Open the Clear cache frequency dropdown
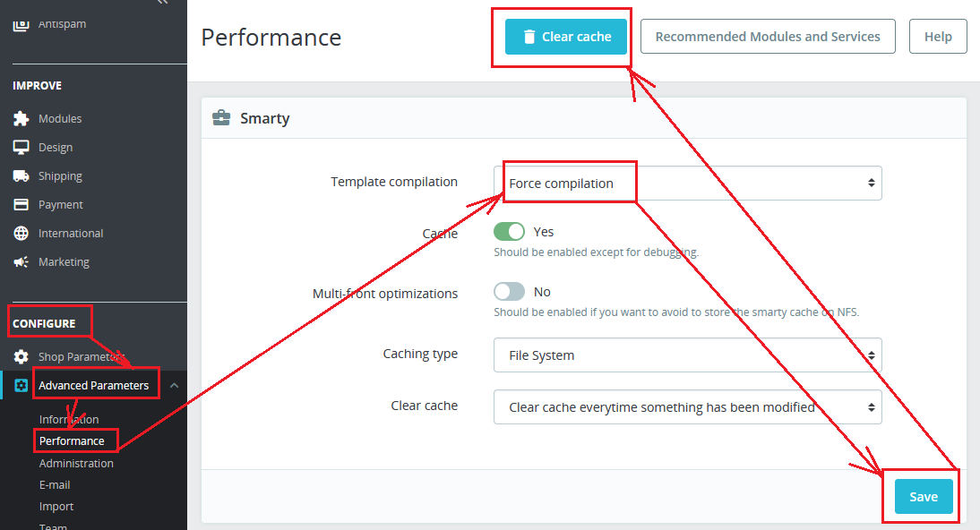The width and height of the screenshot is (980, 530). tap(687, 406)
